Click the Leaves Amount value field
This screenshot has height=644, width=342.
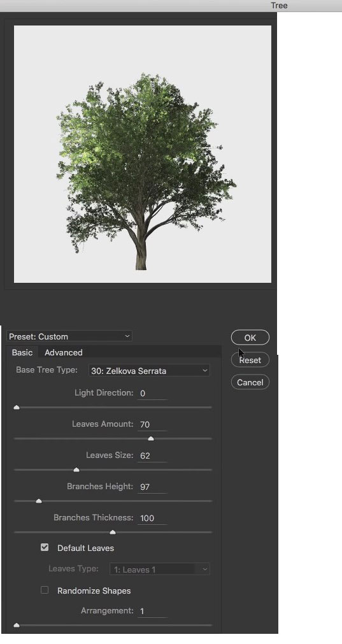point(152,424)
